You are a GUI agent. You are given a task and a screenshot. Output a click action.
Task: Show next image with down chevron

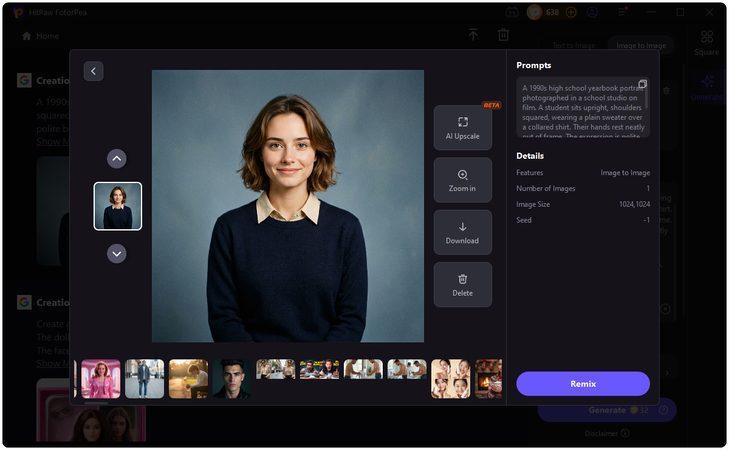pos(117,254)
